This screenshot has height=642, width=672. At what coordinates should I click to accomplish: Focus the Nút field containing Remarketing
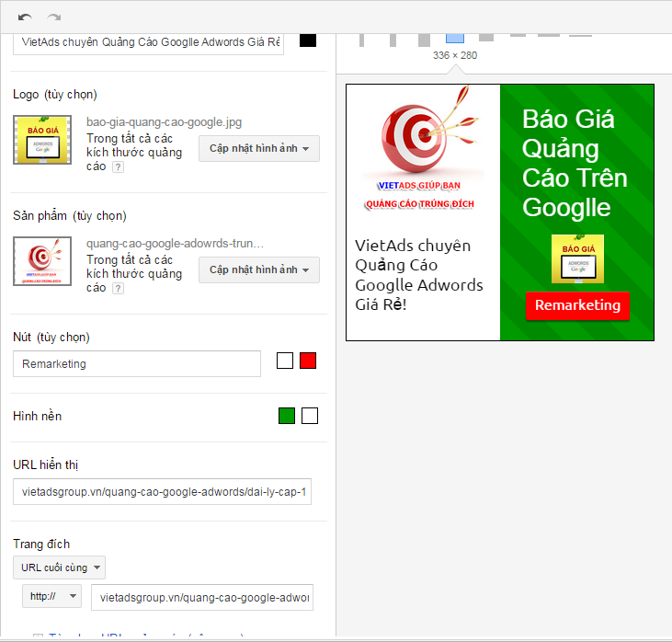pyautogui.click(x=137, y=364)
